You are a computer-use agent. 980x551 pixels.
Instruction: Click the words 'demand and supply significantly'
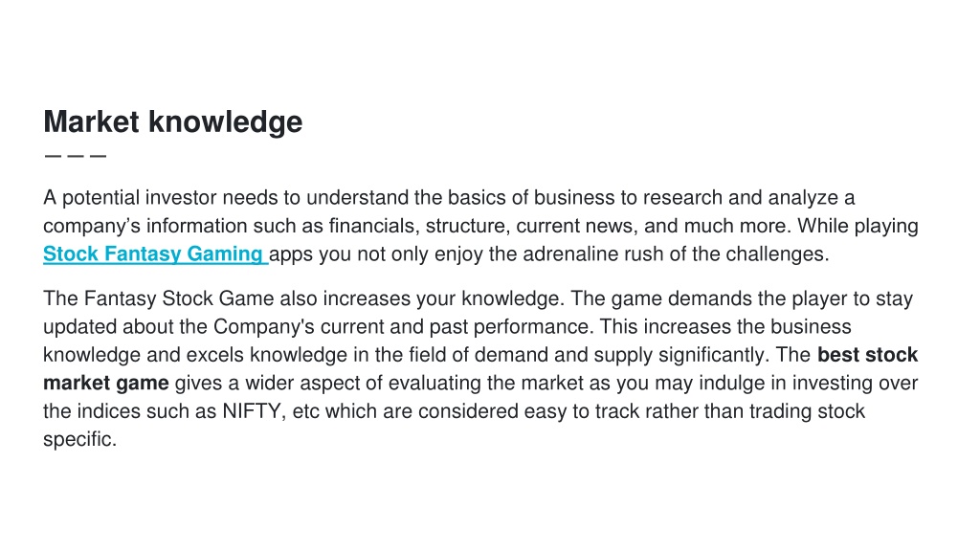(x=619, y=355)
